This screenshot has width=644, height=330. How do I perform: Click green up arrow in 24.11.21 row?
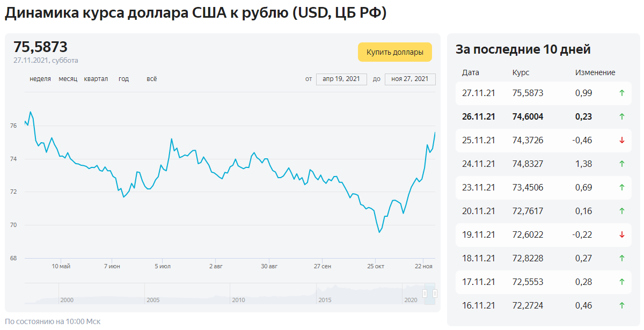coord(622,164)
